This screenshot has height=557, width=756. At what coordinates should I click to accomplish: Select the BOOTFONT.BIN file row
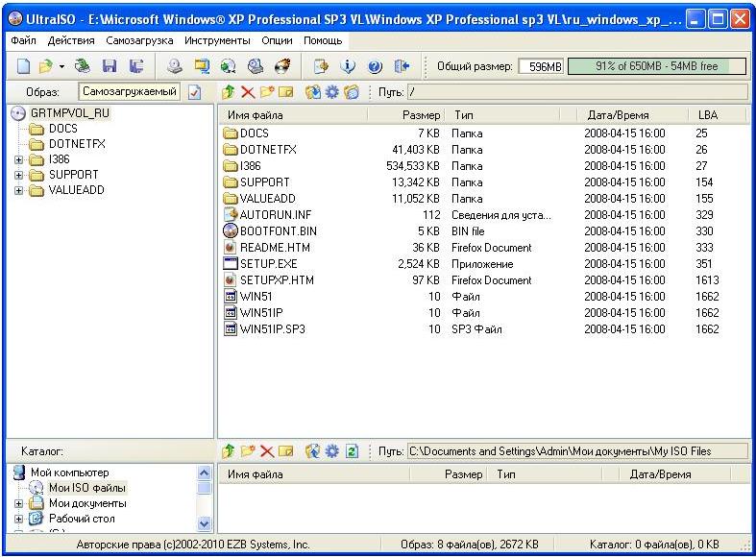click(482, 231)
